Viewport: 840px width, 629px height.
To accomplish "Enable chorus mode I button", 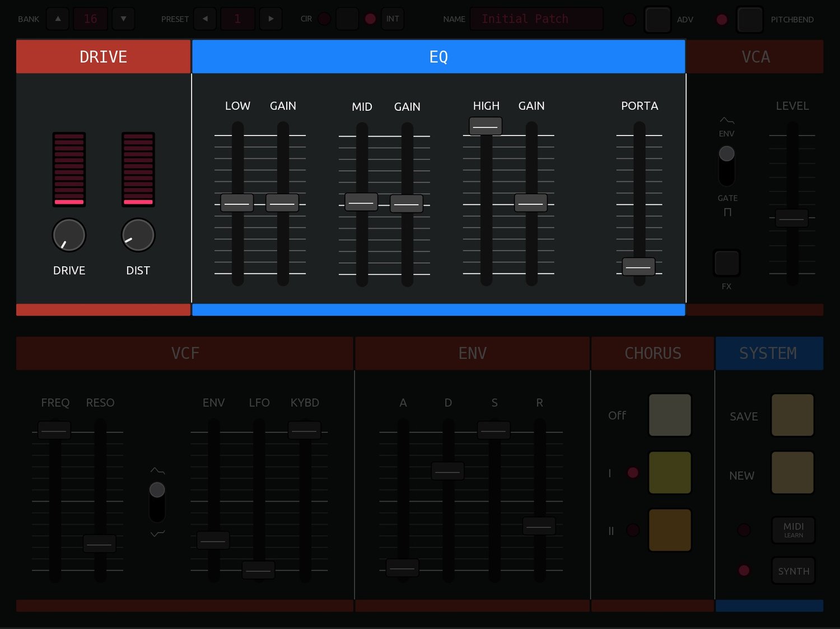I will pos(670,473).
